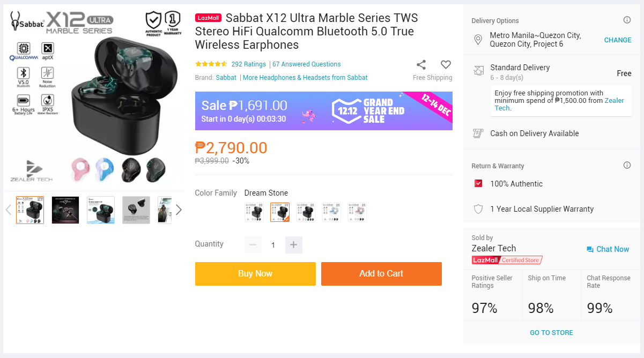Show next thumbnails with right arrow
Image resolution: width=644 pixels, height=358 pixels.
[179, 210]
